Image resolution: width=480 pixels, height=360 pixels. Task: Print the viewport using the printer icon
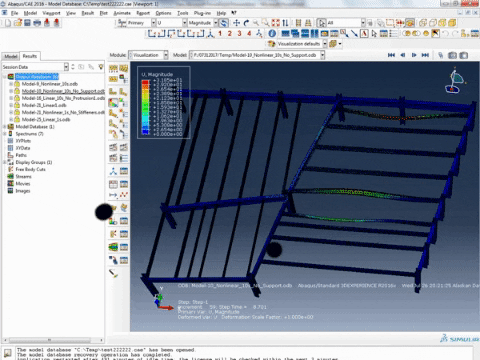click(37, 23)
